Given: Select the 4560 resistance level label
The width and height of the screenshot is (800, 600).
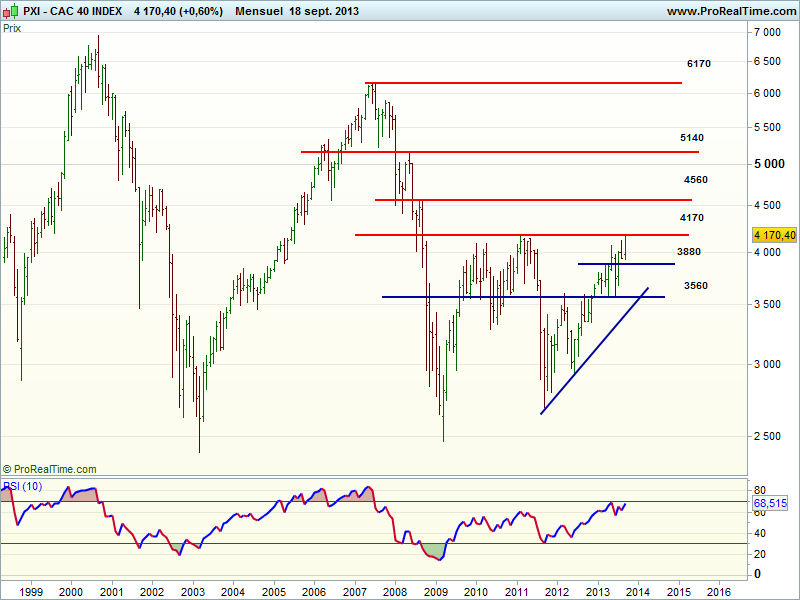Looking at the screenshot, I should pyautogui.click(x=696, y=180).
